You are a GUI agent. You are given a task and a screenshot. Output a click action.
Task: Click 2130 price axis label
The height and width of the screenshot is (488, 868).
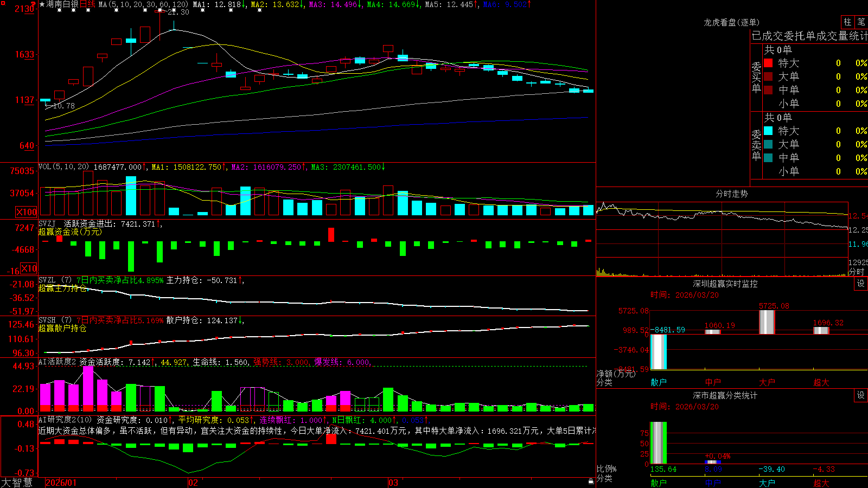[24, 9]
